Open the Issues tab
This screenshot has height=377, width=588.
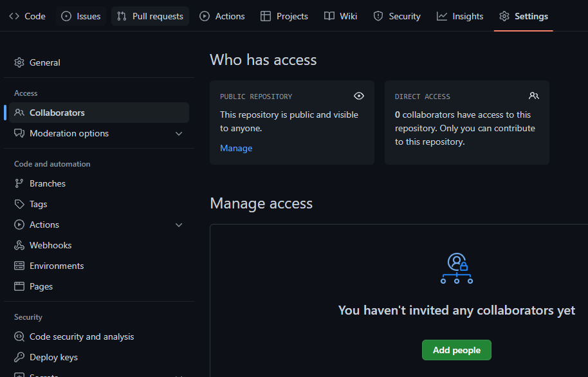click(81, 16)
